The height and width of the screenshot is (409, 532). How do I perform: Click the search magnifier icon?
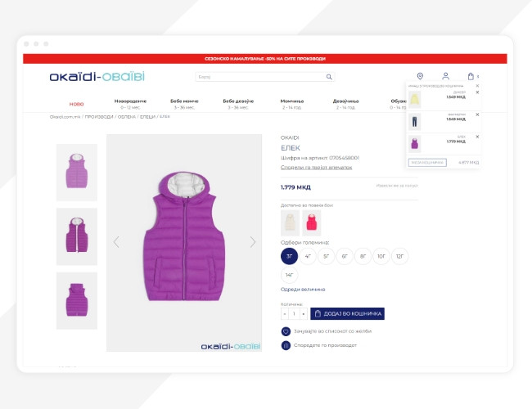point(329,77)
